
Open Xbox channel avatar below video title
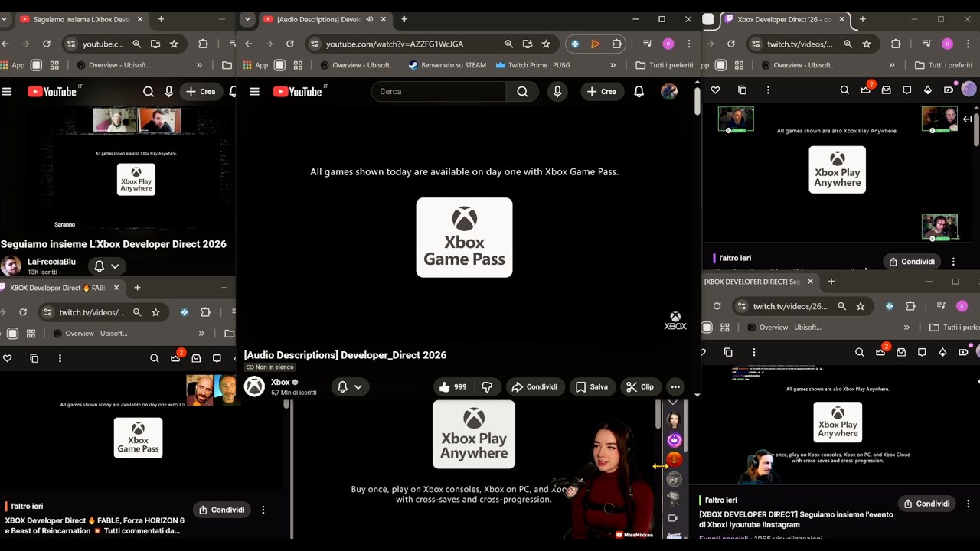(x=254, y=386)
